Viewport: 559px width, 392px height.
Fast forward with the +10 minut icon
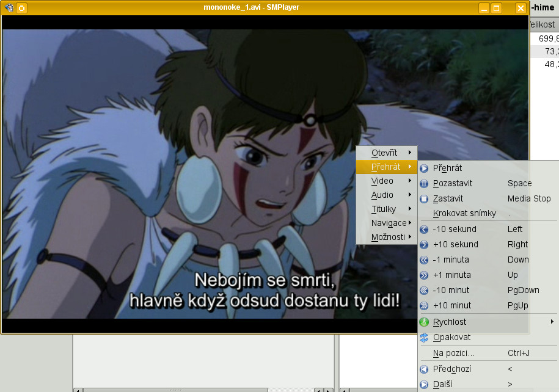pyautogui.click(x=424, y=306)
